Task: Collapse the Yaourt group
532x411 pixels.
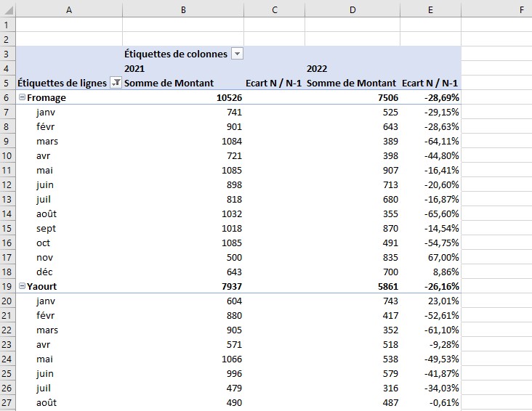Action: point(22,286)
